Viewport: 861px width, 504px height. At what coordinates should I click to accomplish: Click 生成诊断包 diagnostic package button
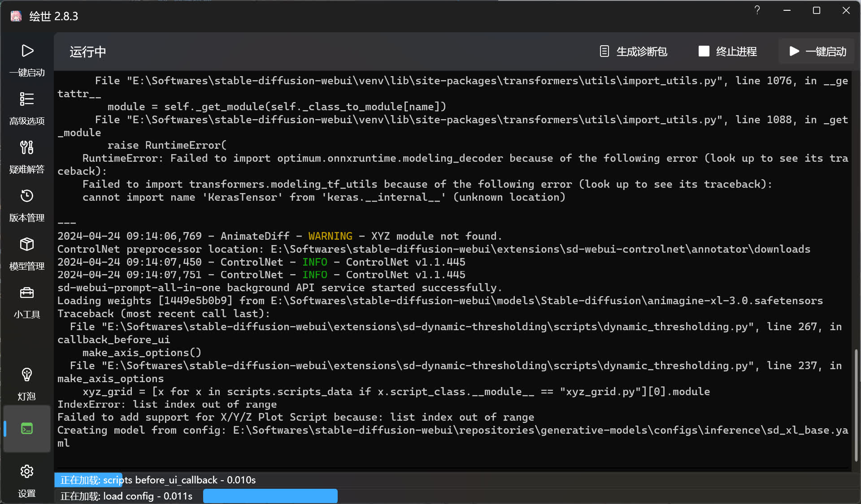click(633, 52)
